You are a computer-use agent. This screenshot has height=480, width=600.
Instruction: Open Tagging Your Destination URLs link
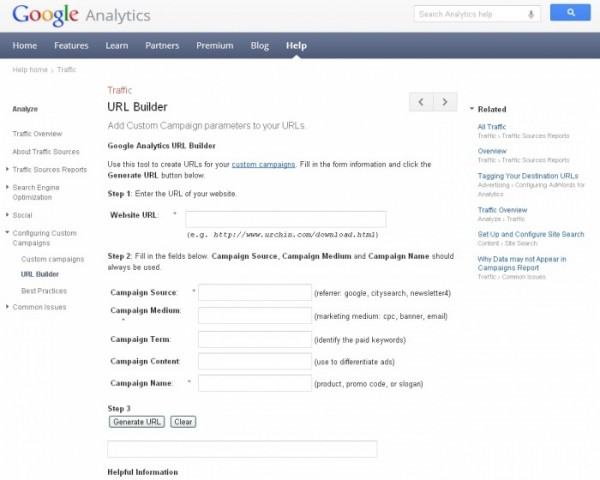pyautogui.click(x=528, y=176)
